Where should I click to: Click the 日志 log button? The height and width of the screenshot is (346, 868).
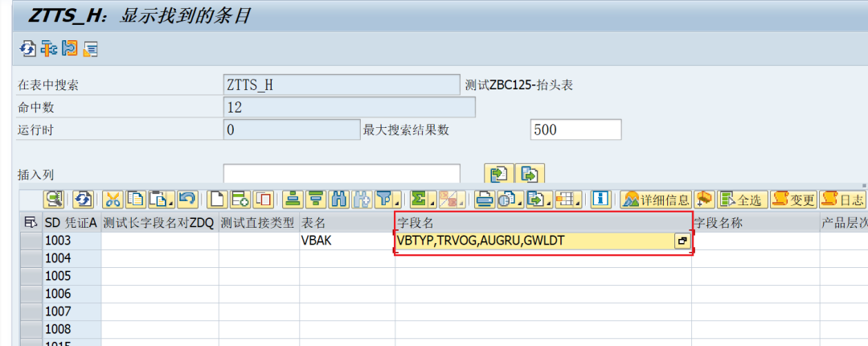tap(842, 200)
